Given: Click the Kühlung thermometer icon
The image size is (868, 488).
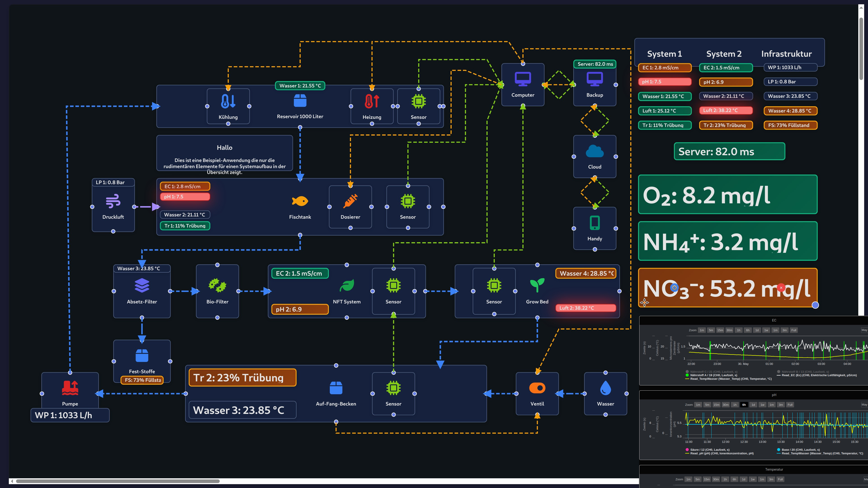Looking at the screenshot, I should (228, 101).
